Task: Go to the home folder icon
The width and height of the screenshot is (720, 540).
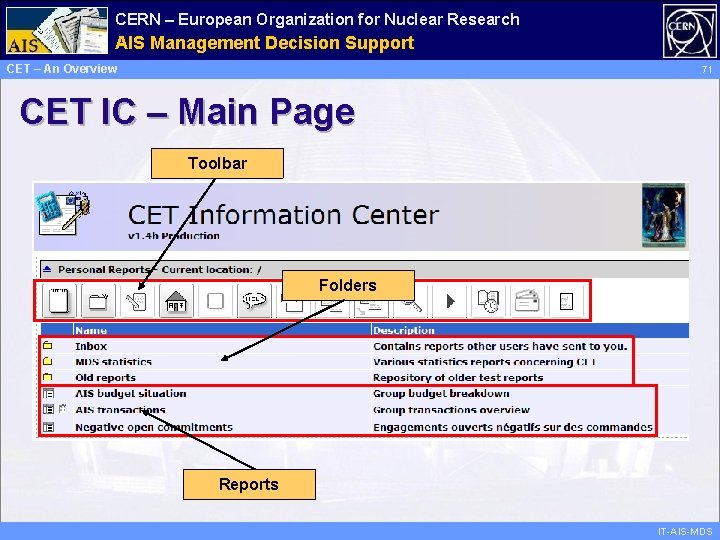Action: point(176,301)
